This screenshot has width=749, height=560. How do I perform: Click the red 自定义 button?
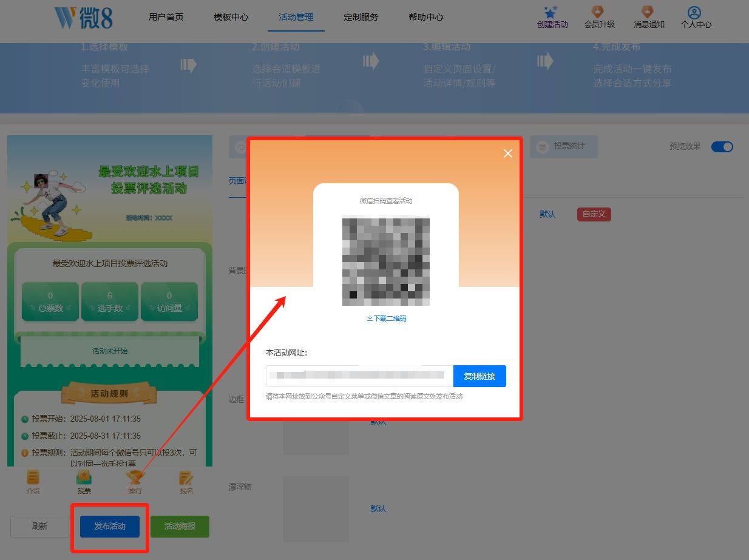pos(594,214)
